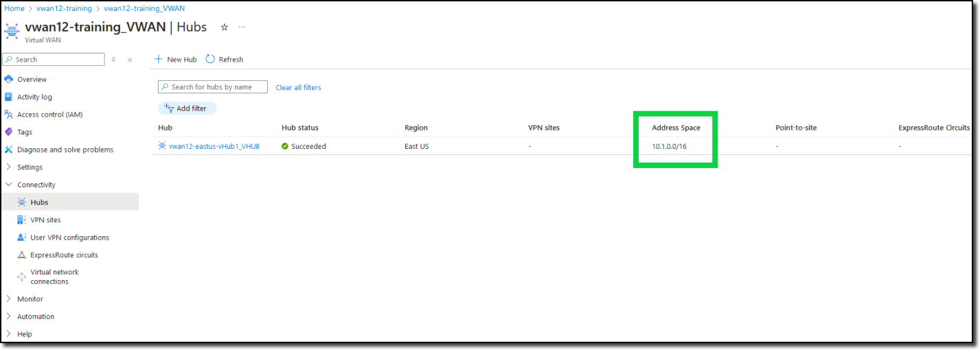Click the Hubs sidebar icon
The height and width of the screenshot is (350, 980).
[x=22, y=202]
